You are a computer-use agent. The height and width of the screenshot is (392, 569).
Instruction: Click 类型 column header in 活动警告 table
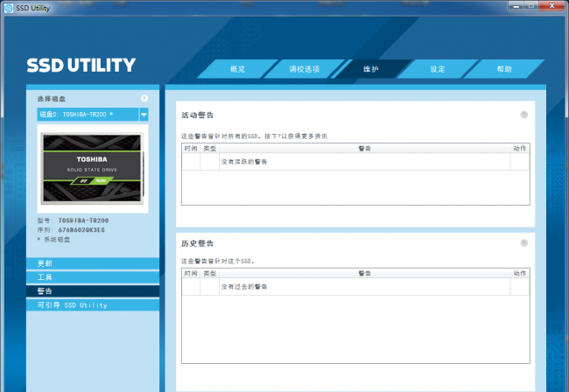click(x=210, y=149)
